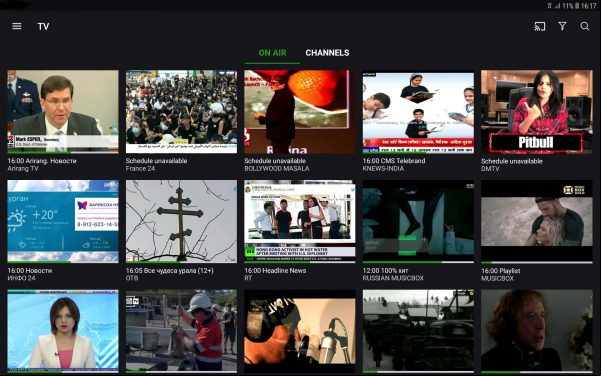Viewport: 601px width, 376px height.
Task: Select '16:00 Arirang. Новости' title
Action: (42, 161)
